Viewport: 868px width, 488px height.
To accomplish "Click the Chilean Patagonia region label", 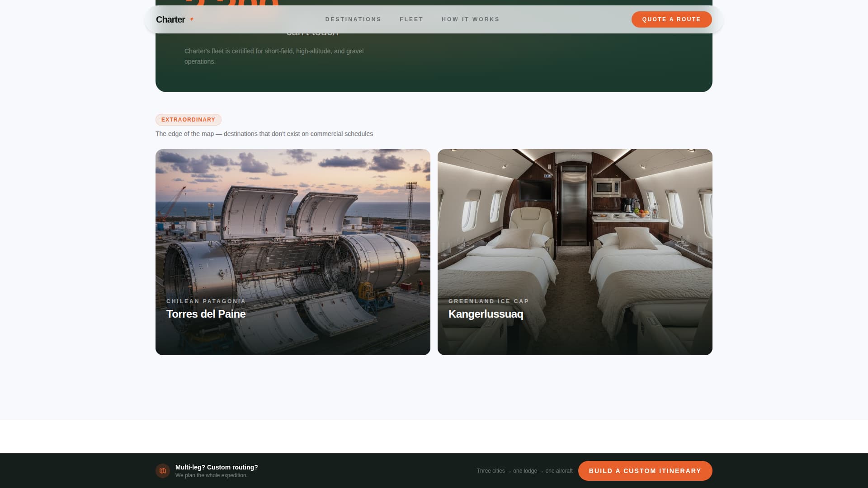I will pos(206,301).
